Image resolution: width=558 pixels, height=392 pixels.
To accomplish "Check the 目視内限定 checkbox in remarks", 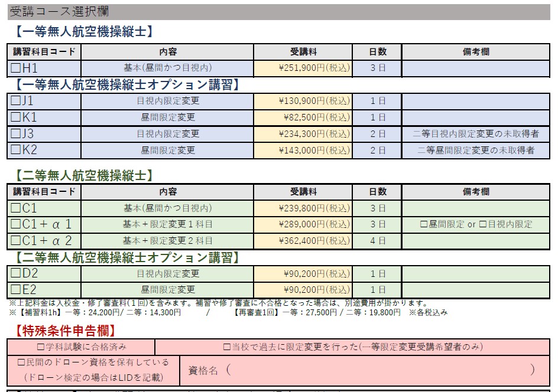I will click(x=482, y=224).
